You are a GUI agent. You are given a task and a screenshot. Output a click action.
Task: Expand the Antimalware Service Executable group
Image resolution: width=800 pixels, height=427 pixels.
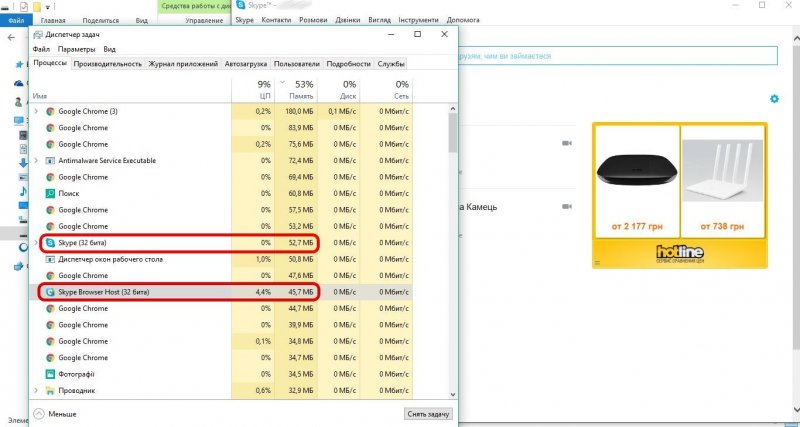pyautogui.click(x=37, y=160)
